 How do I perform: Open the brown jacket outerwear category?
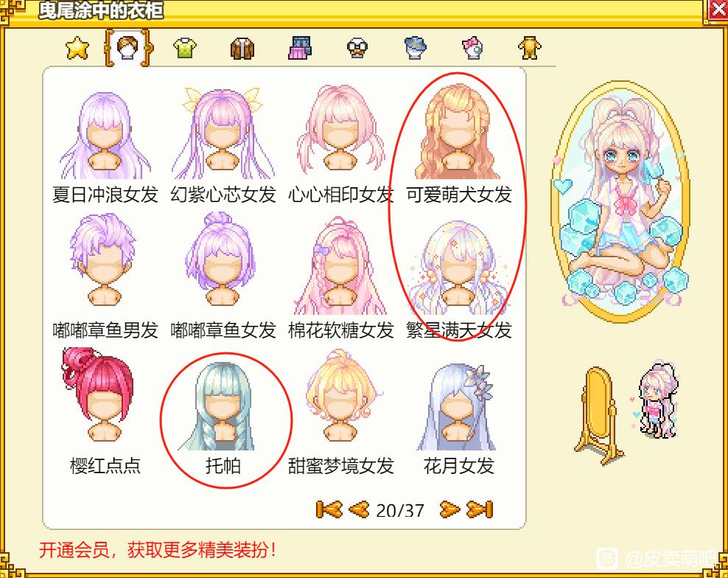[242, 49]
